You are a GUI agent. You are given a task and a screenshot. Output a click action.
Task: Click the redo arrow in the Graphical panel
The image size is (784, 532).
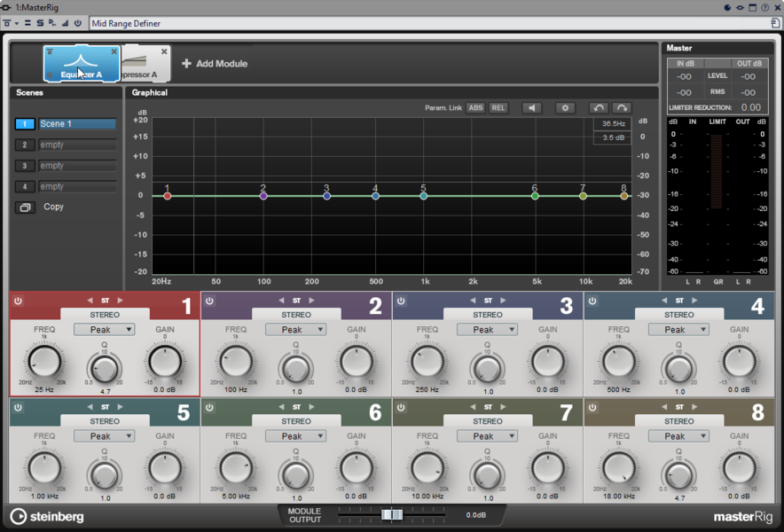pos(622,108)
